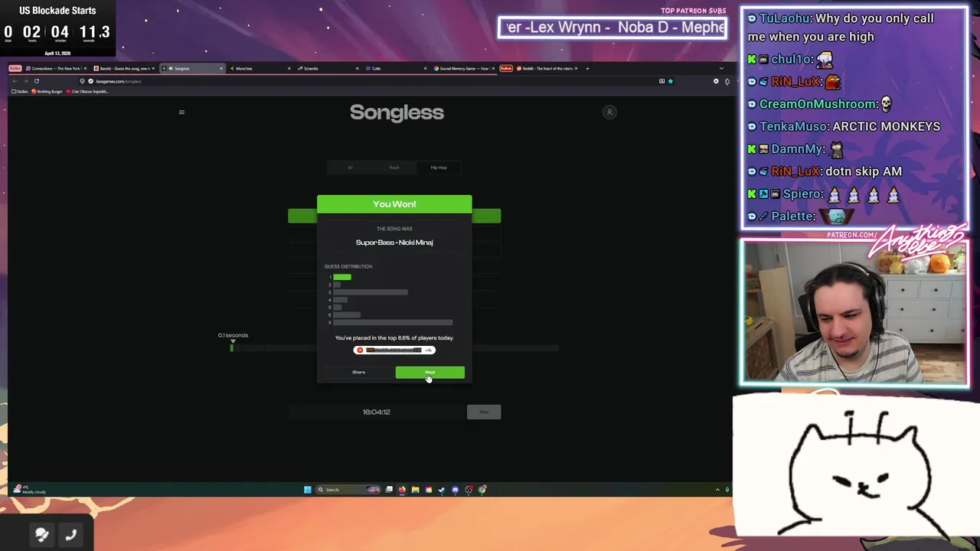This screenshot has width=980, height=551.
Task: Click the bookmark star icon
Action: (670, 81)
